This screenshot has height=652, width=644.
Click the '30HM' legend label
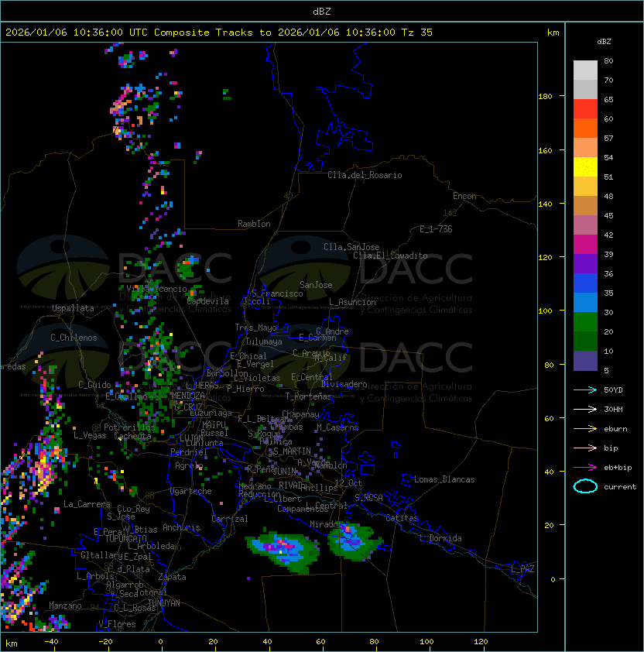tap(613, 409)
